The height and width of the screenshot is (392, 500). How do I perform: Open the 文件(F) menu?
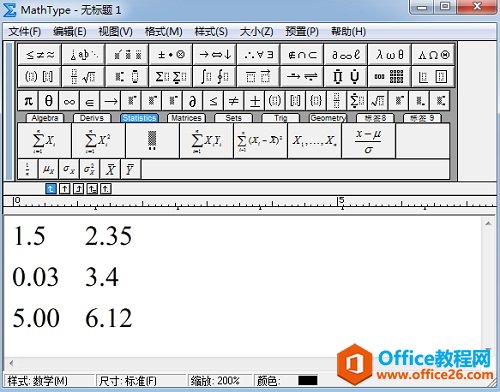point(24,32)
